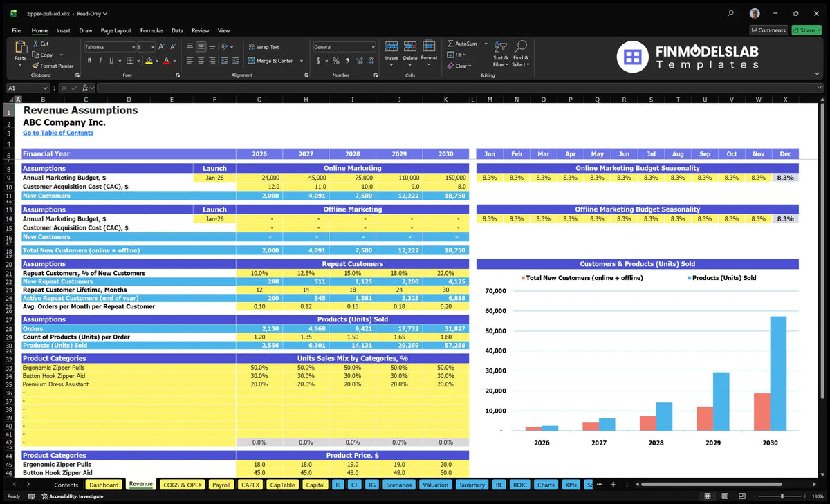The height and width of the screenshot is (504, 830).
Task: Click the Decrease Decimal icon
Action: pyautogui.click(x=370, y=61)
